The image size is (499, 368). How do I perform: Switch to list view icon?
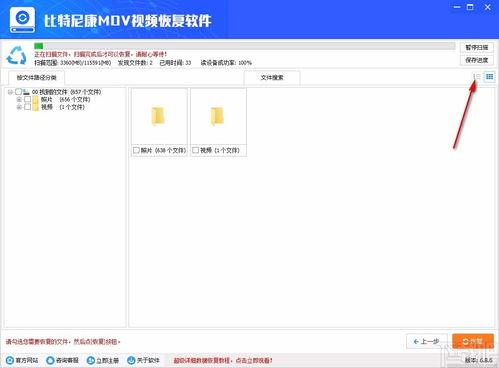pos(477,77)
